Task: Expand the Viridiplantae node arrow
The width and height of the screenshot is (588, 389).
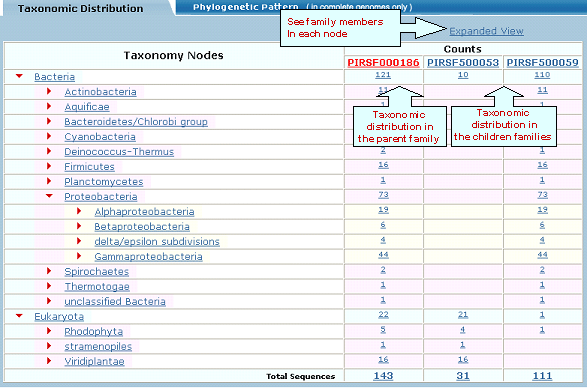Action: [49, 361]
